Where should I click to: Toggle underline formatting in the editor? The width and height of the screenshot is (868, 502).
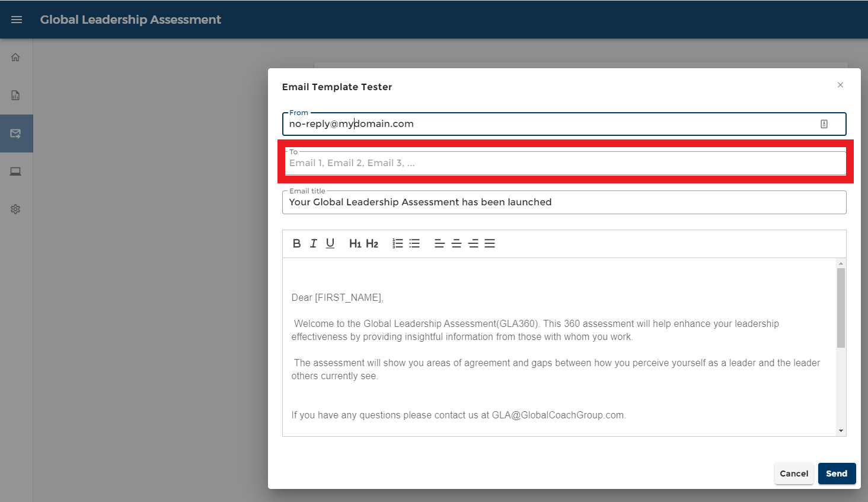tap(330, 243)
